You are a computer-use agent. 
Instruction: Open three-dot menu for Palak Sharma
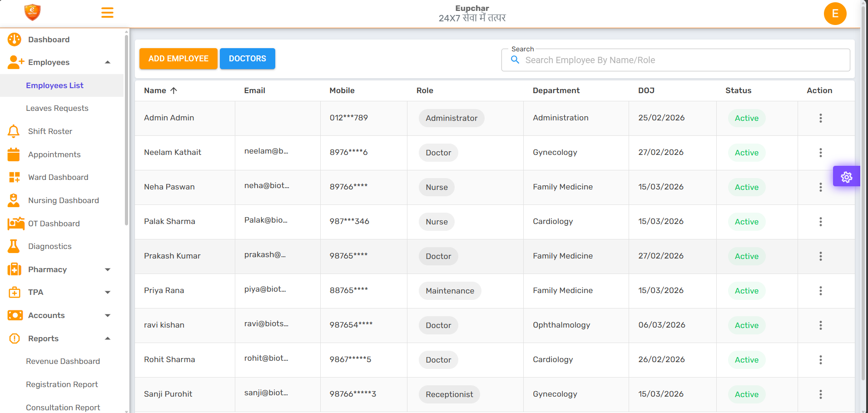point(820,222)
